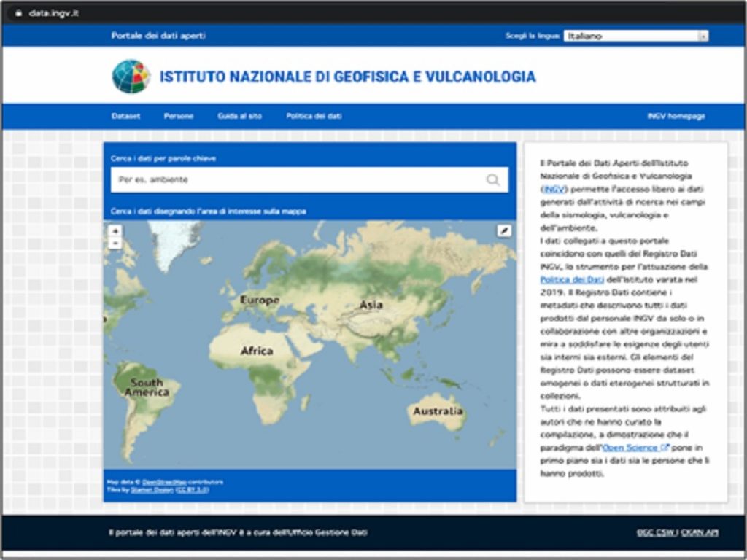Click the keyword search input field

pos(292,178)
